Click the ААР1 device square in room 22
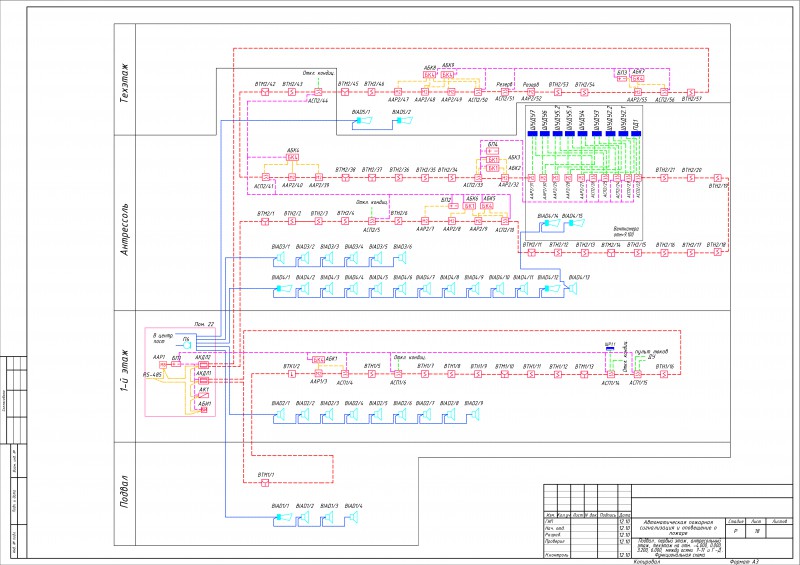Viewport: 800px width, 565px height. coord(163,365)
